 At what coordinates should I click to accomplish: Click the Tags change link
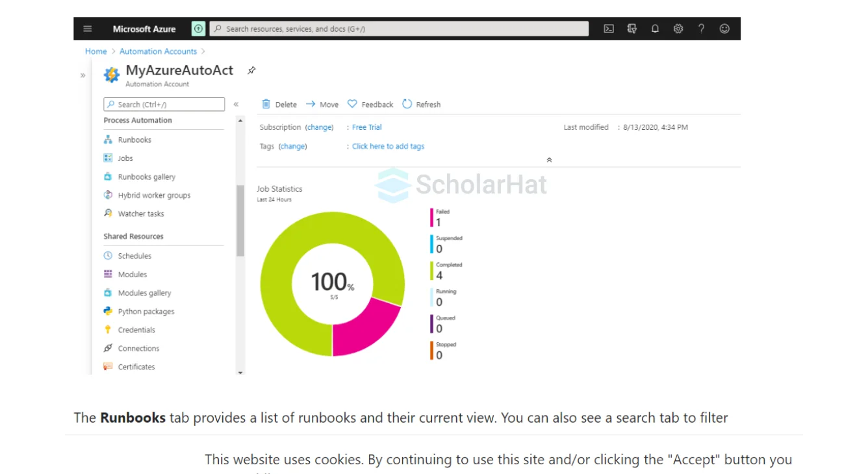[x=292, y=146]
